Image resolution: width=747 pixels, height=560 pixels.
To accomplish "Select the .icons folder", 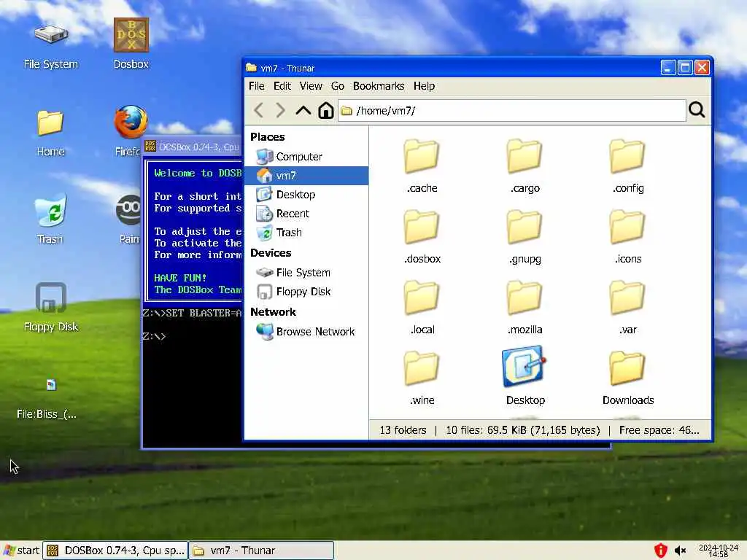I will coord(628,237).
